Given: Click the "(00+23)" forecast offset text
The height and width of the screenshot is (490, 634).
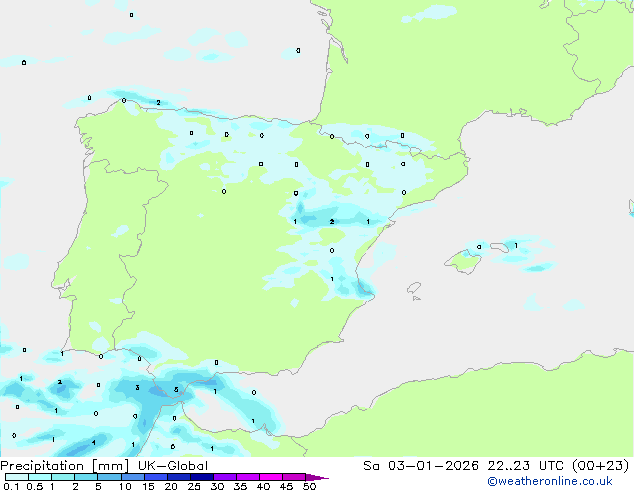Looking at the screenshot, I should [600, 466].
